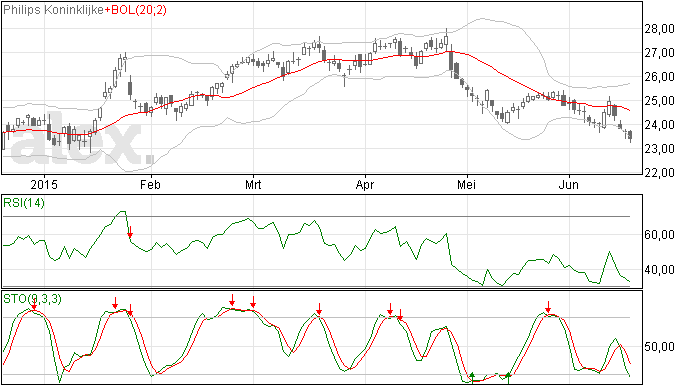Click the '23,00' price axis value
Viewport: 690px width, 387px height.
pos(659,149)
